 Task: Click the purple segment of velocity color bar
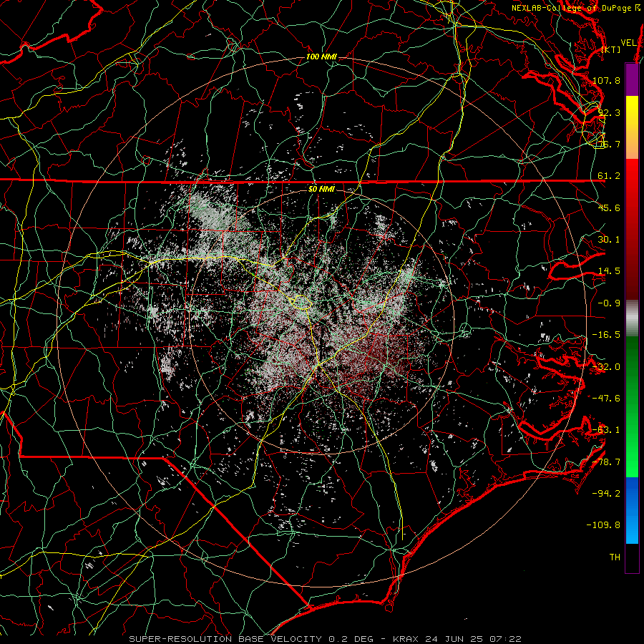coord(632,80)
